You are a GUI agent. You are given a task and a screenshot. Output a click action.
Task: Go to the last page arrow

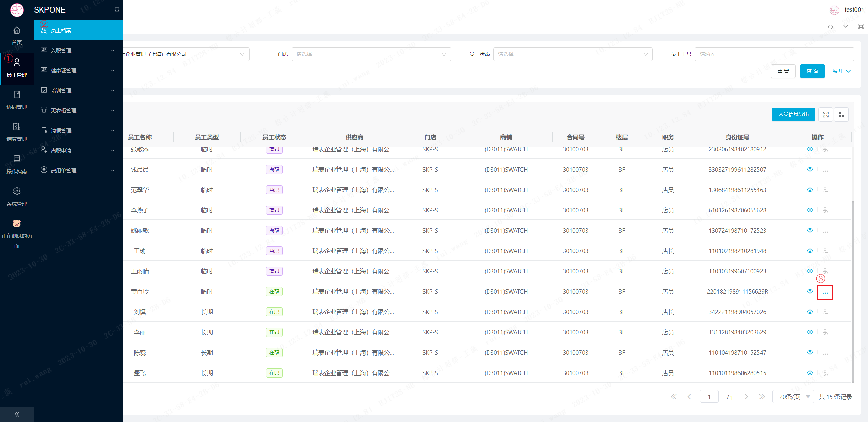[762, 397]
